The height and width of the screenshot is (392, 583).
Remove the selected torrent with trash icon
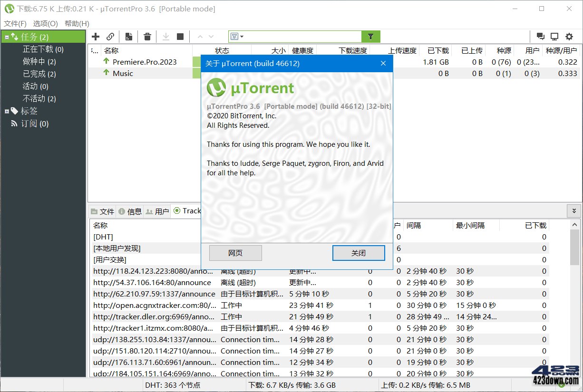147,37
